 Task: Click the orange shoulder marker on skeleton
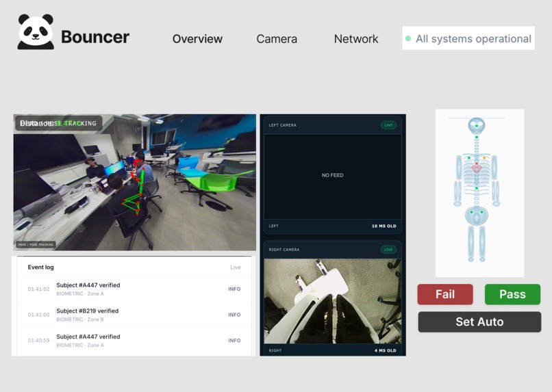(484, 158)
